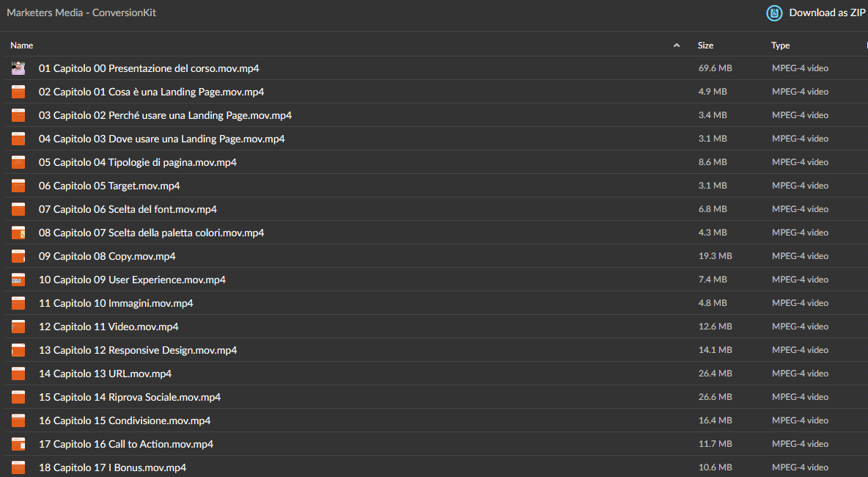868x477 pixels.
Task: Open 14 Capitolo 13 URL.mov.mp4
Action: [x=105, y=374]
